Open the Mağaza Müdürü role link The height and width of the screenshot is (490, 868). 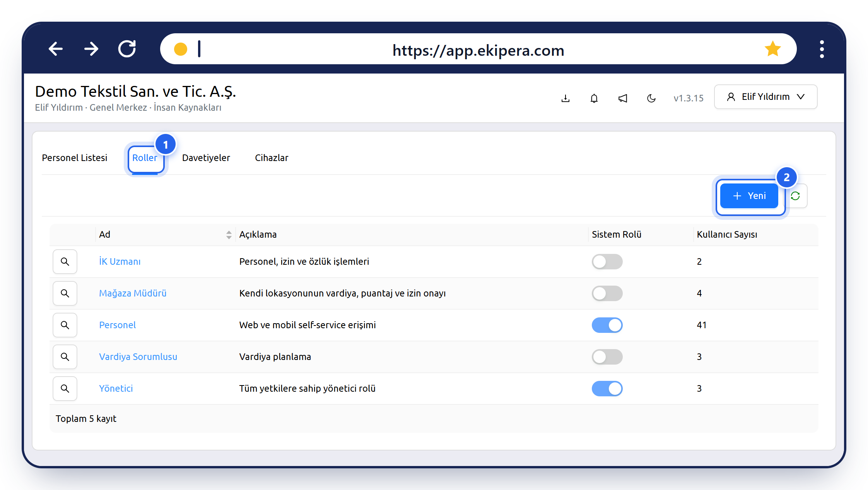click(x=133, y=293)
